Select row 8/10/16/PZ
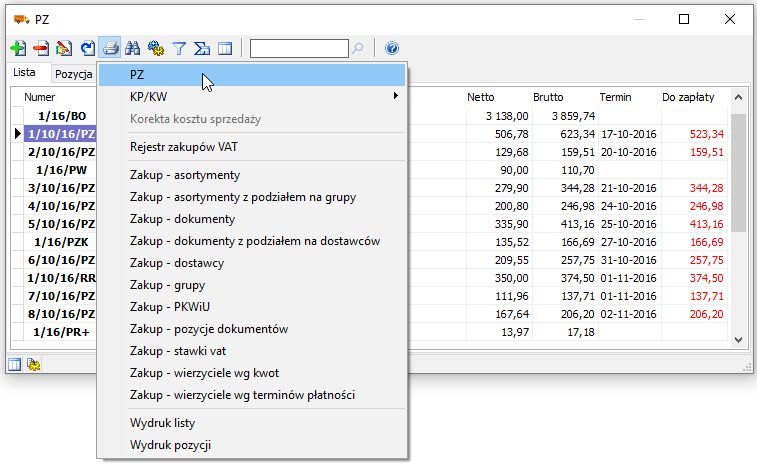Screen dimensions: 757x465 (x=61, y=314)
